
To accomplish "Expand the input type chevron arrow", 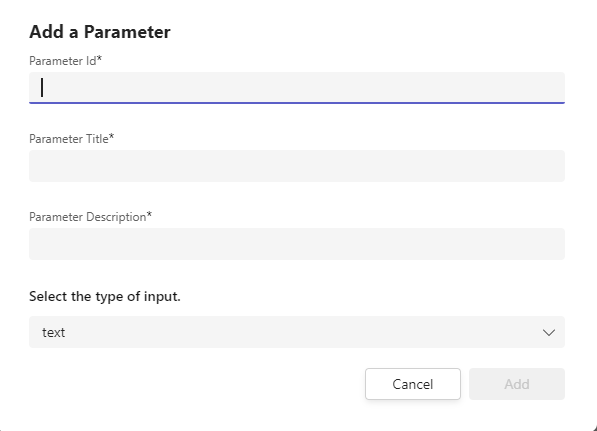I will [x=549, y=332].
